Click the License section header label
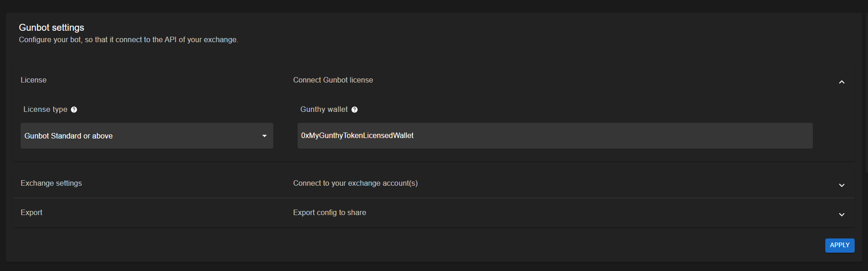This screenshot has height=271, width=868. [34, 80]
